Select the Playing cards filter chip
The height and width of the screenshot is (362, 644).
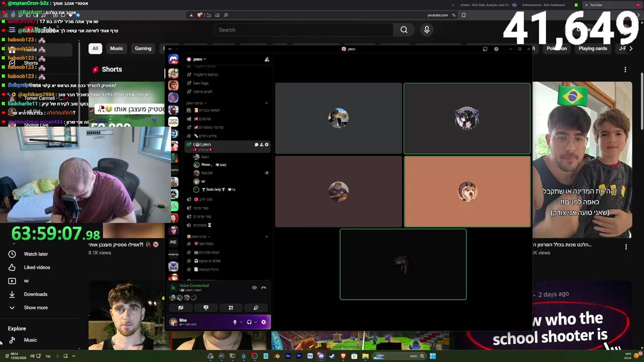click(x=593, y=48)
